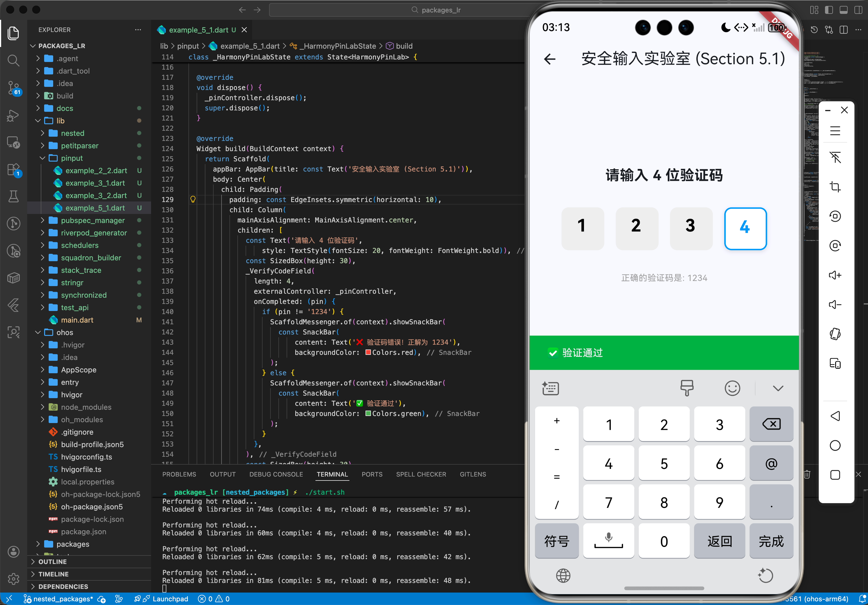Image resolution: width=868 pixels, height=605 pixels.
Task: Open the Accounts icon in activity bar
Action: pos(14,552)
